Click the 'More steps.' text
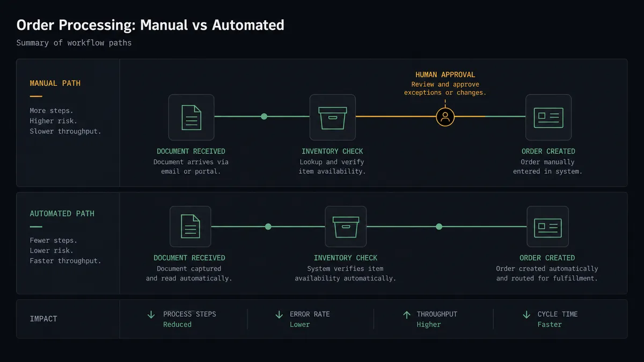 (52, 110)
